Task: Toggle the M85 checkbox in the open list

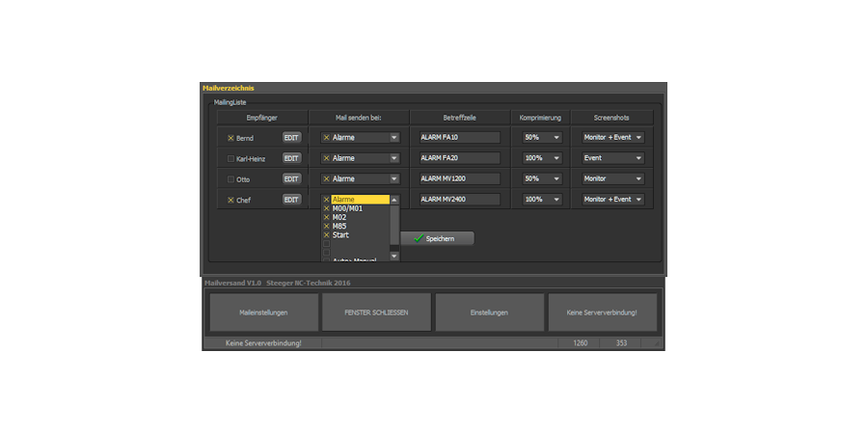Action: click(326, 227)
